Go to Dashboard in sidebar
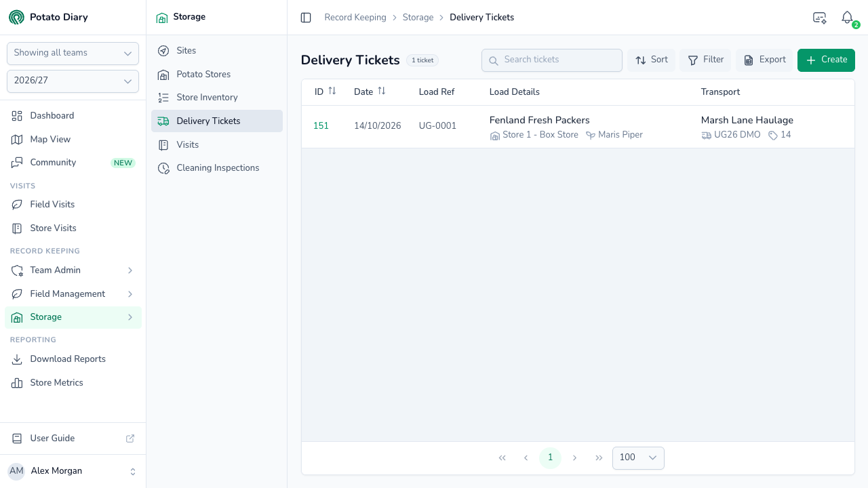The width and height of the screenshot is (868, 488). [73, 116]
